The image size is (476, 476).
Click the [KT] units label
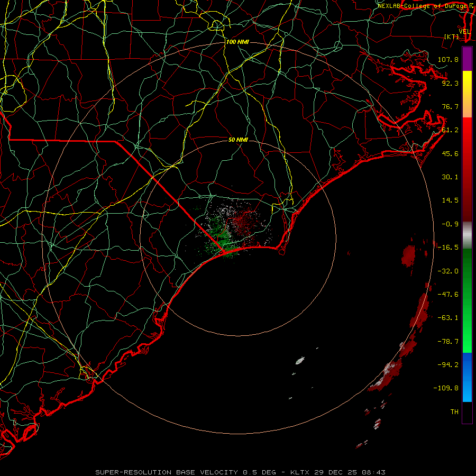(x=452, y=36)
